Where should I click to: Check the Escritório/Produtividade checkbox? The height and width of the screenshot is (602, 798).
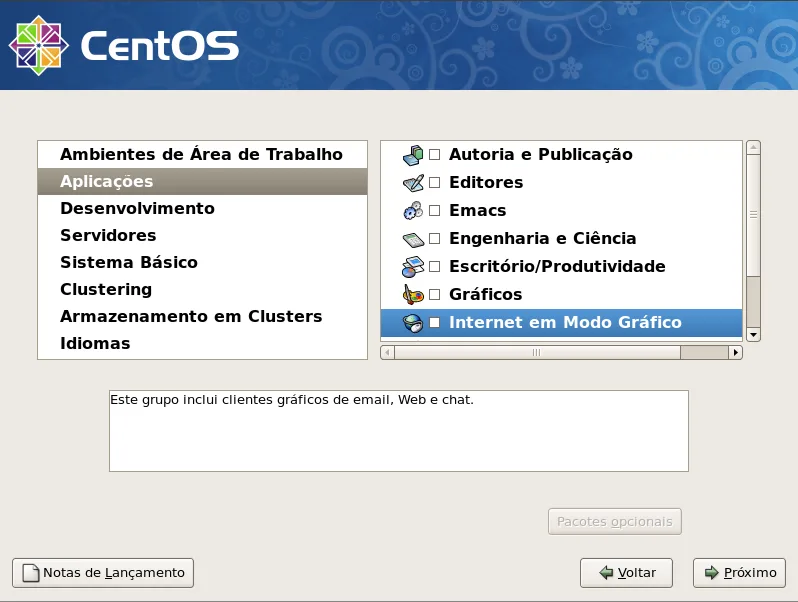pos(435,267)
